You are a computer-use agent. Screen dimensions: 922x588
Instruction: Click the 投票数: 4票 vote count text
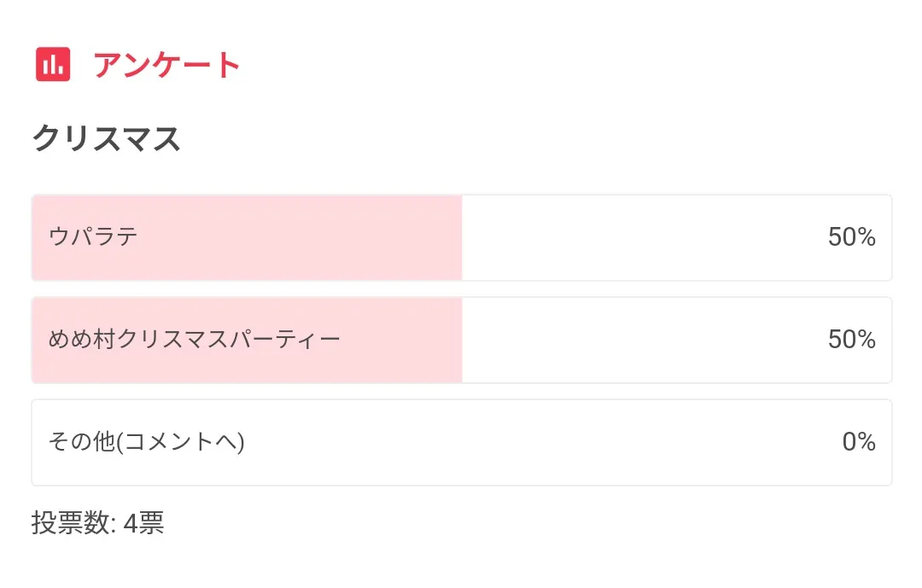(x=98, y=522)
